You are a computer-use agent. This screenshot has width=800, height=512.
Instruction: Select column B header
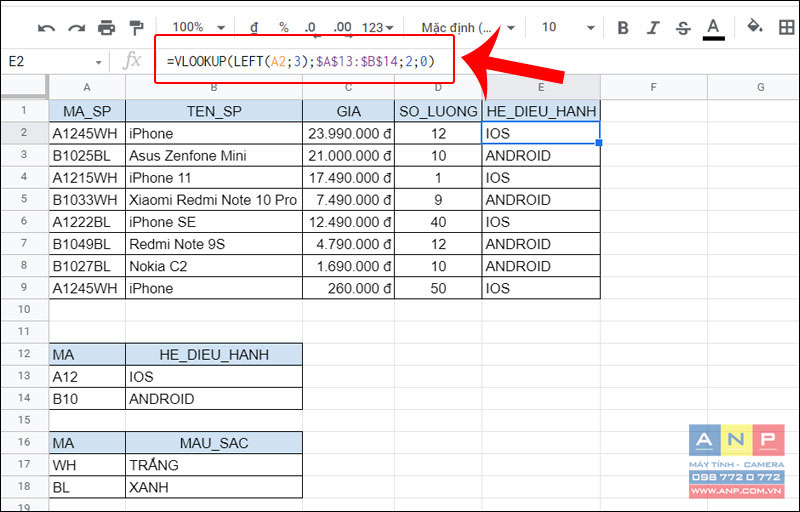[214, 87]
